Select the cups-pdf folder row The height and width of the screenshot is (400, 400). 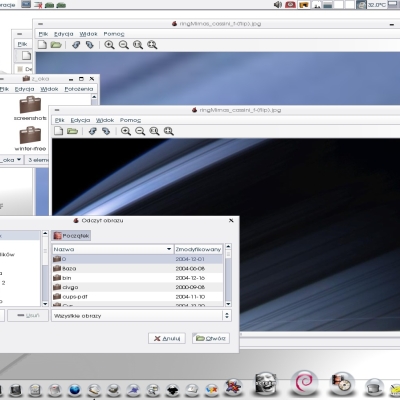(138, 296)
